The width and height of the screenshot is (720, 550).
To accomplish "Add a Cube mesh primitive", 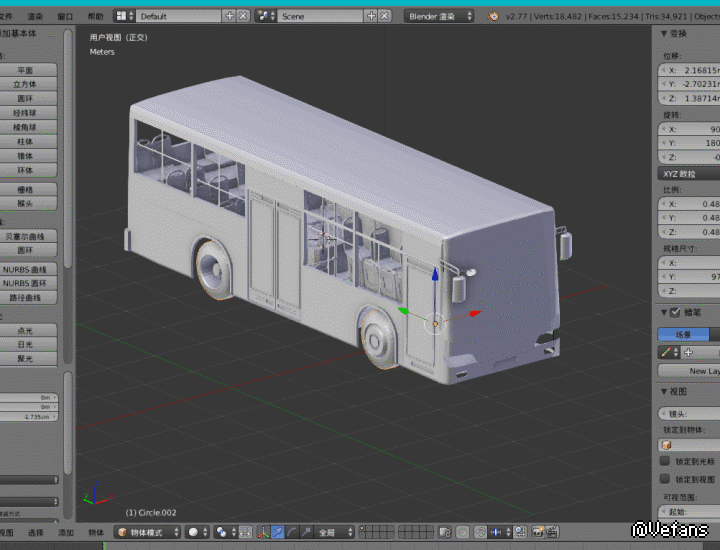I will click(25, 85).
